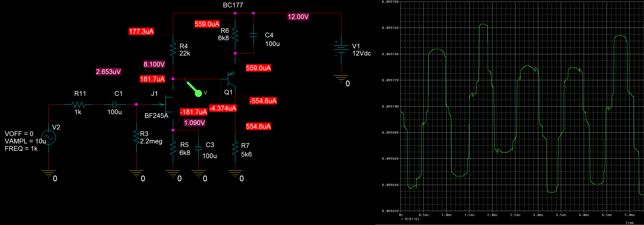
Task: Select the 8.100V voltage label
Action: coord(154,64)
